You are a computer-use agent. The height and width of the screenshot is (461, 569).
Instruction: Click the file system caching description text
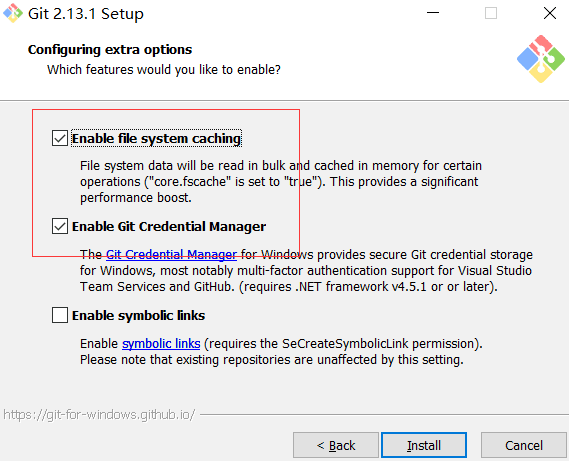click(281, 181)
